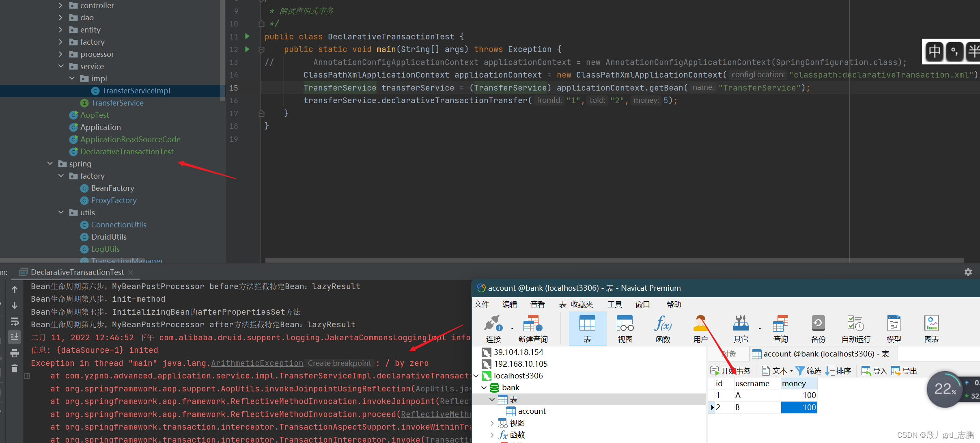The image size is (980, 443).
Task: Click the ArithmeticException link in console
Action: tap(257, 363)
